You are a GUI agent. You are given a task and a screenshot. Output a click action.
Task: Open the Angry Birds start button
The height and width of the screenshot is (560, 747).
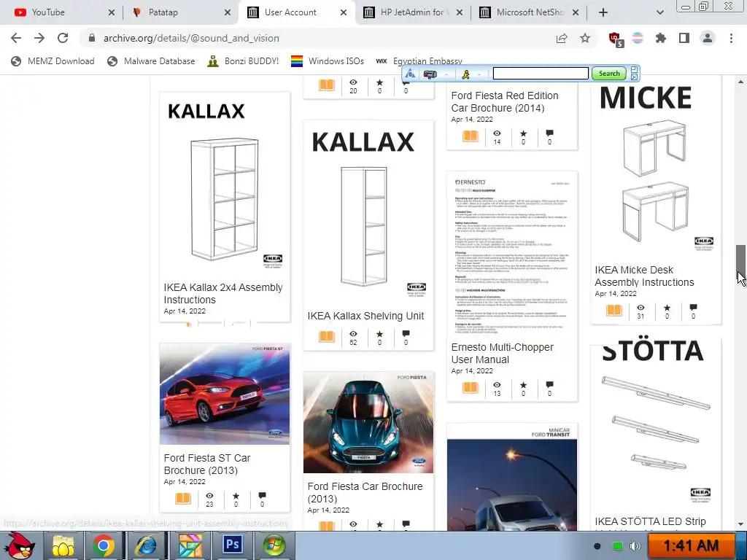click(x=19, y=545)
